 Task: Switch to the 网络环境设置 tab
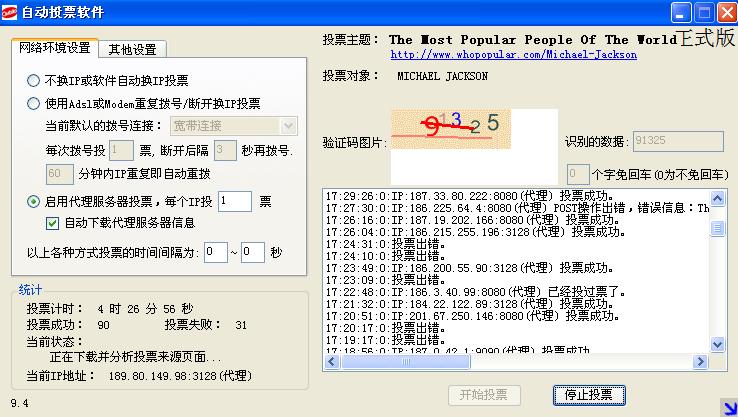point(55,48)
